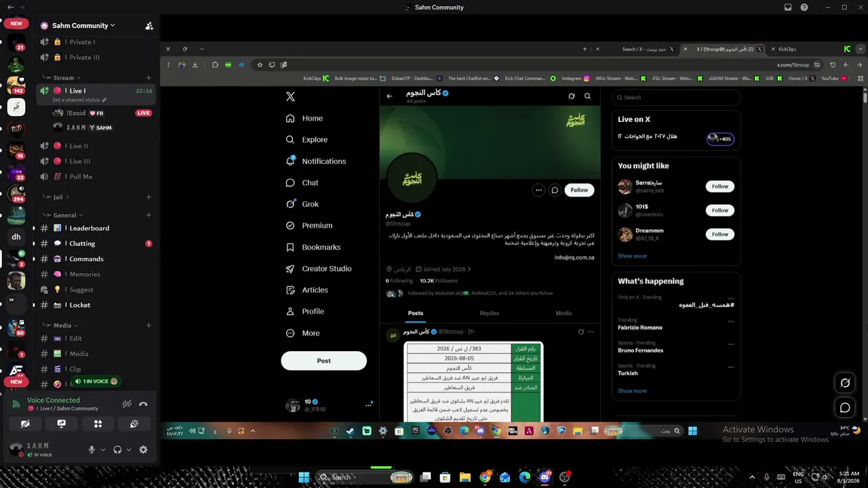
Task: Add a channel to the Media category
Action: (x=149, y=325)
